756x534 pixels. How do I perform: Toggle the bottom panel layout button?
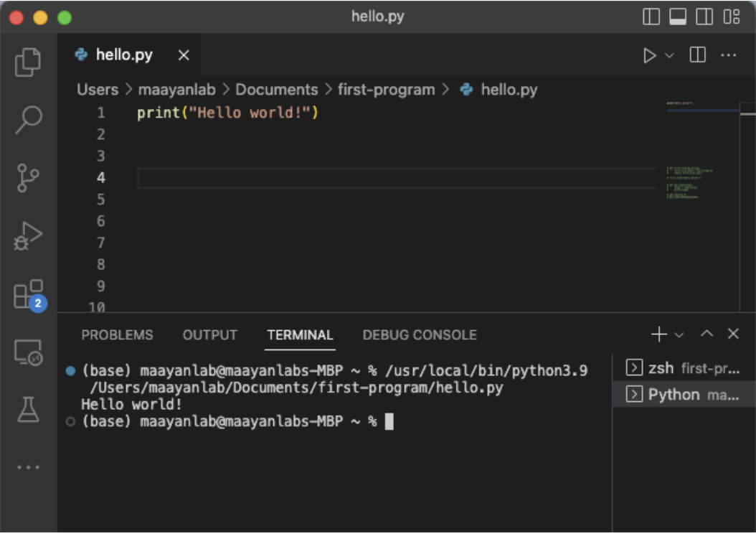(x=678, y=17)
